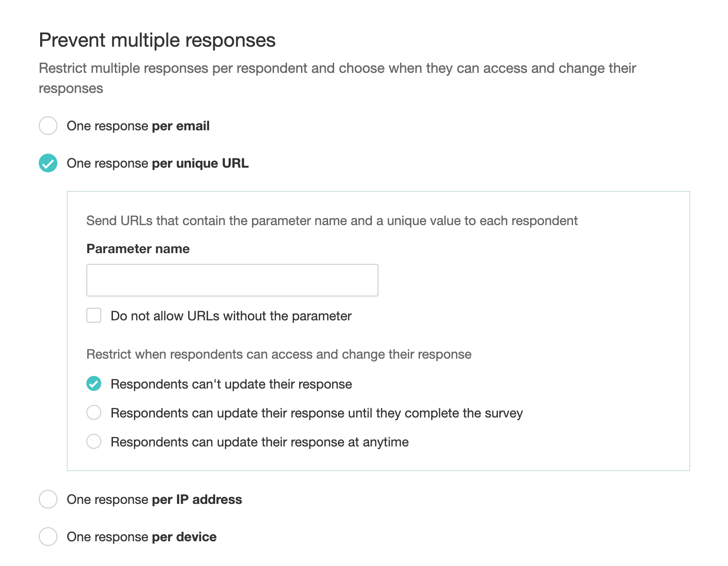Click the 'One response per IP address' label
Viewport: 728px width, 566px height.
tap(154, 500)
